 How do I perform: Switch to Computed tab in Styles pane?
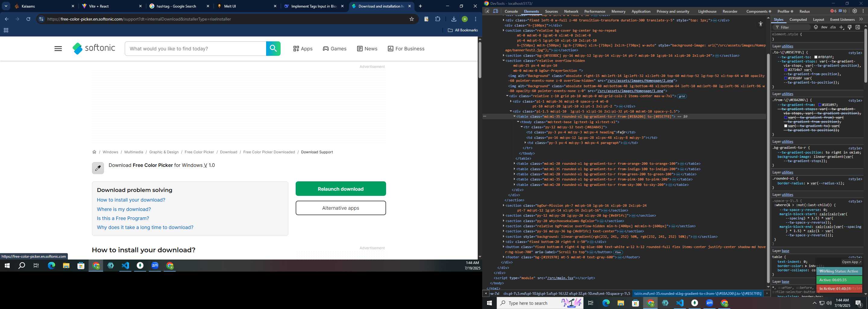[798, 20]
